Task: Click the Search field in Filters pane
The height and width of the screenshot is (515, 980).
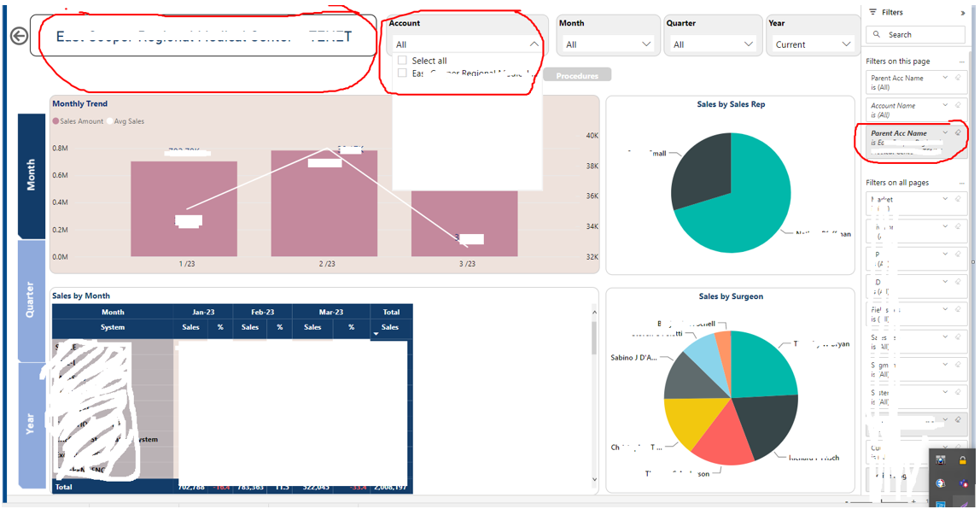Action: pyautogui.click(x=916, y=34)
